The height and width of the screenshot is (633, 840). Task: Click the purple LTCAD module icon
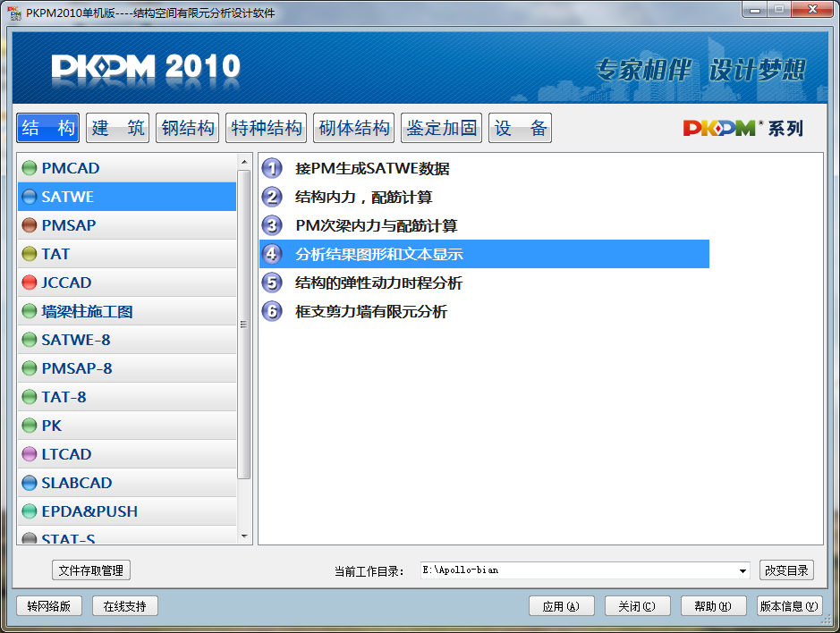tap(30, 454)
